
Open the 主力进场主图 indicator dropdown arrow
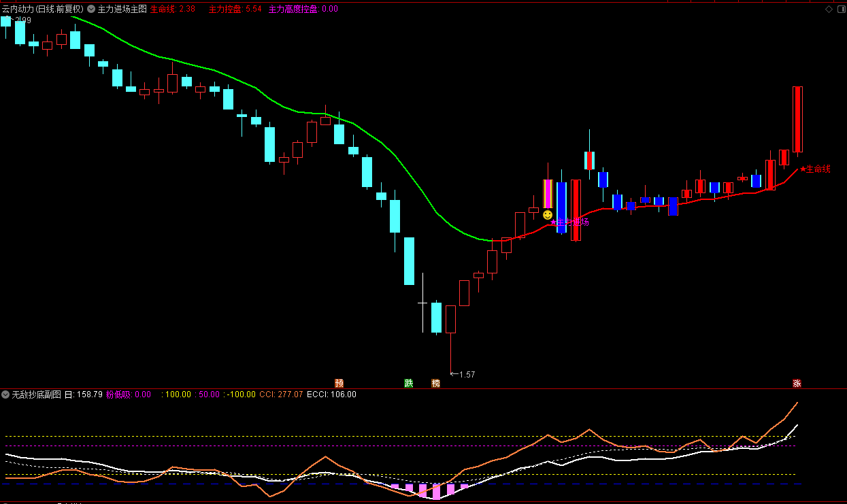[x=91, y=9]
